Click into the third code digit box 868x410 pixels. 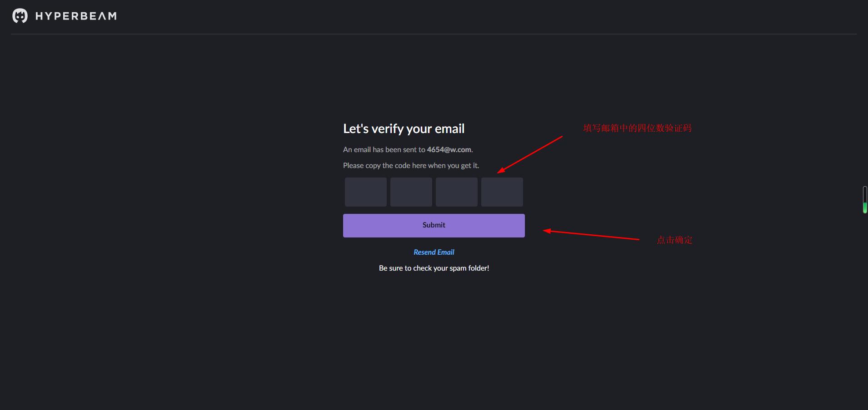click(456, 192)
